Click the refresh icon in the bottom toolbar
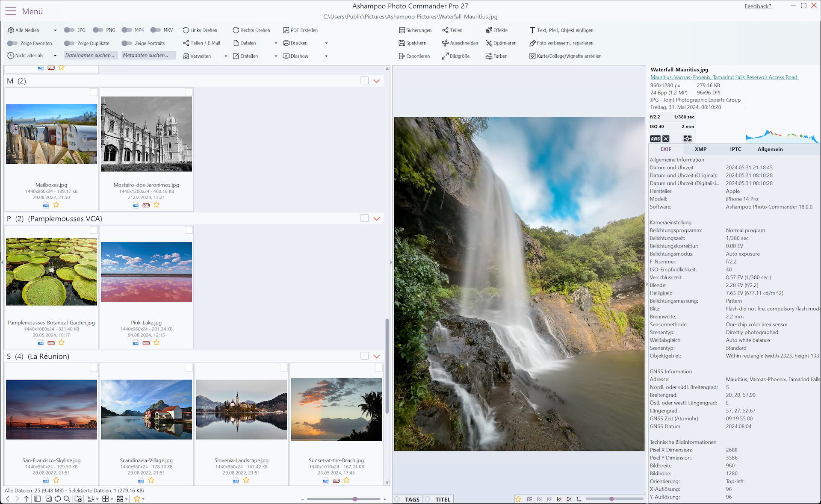 tap(58, 499)
